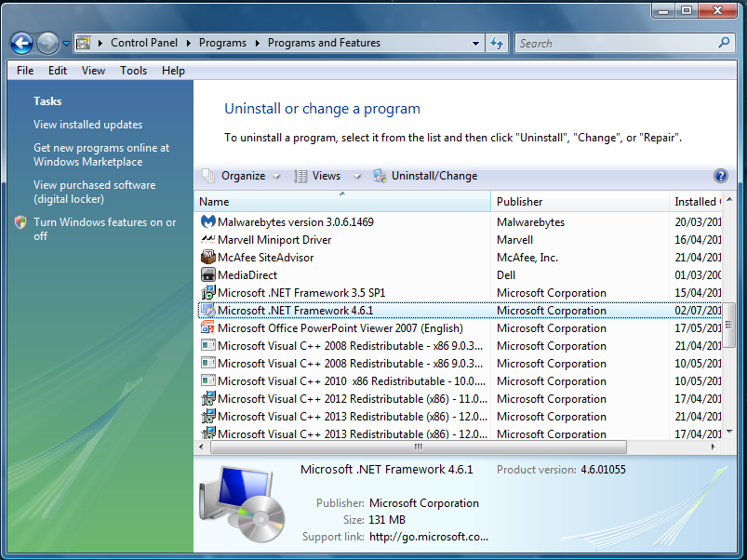Click the Control Panel icon in address bar
Screen dimensions: 747x560
pos(84,43)
